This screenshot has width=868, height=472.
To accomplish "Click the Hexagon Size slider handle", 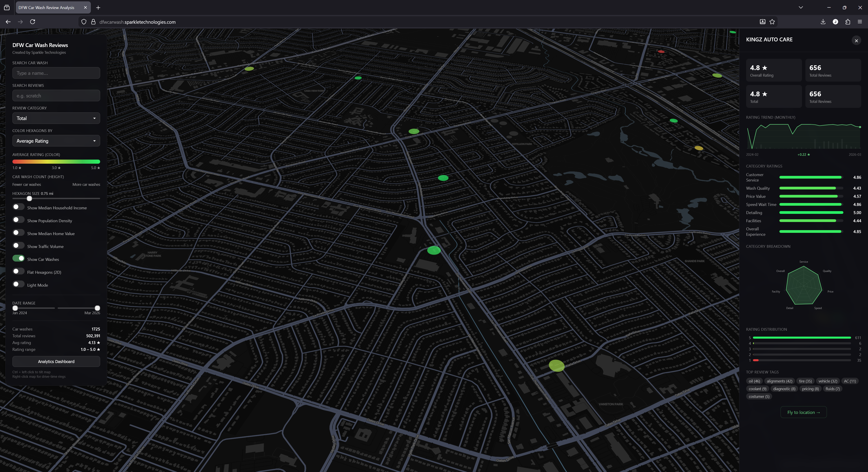I will [29, 198].
